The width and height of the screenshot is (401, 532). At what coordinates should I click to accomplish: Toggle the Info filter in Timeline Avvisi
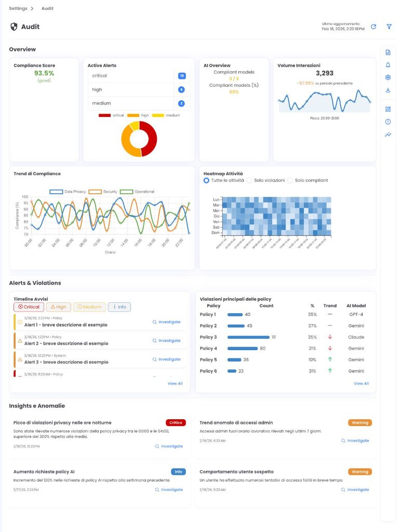coord(119,307)
